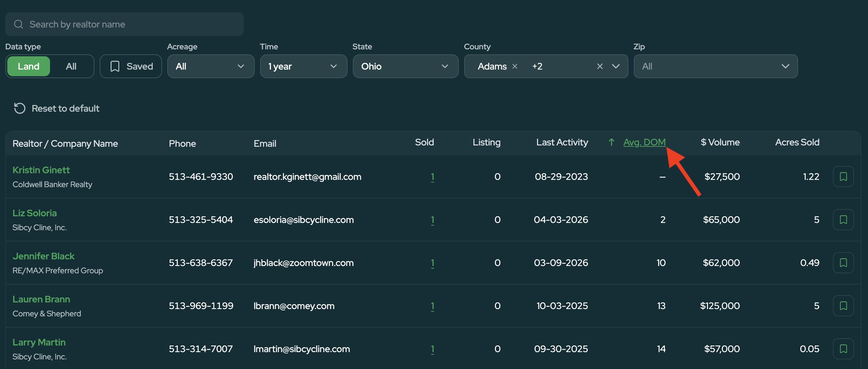This screenshot has height=369, width=868.
Task: Open Kristin Ginett's sold count link
Action: tap(432, 177)
